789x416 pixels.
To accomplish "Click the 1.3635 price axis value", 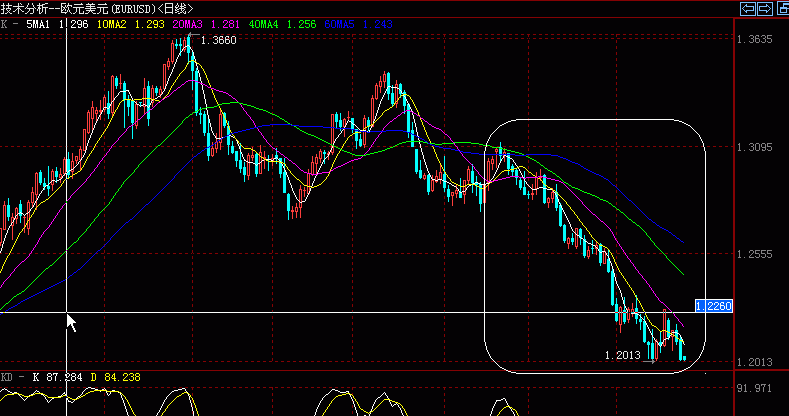I will coord(754,39).
